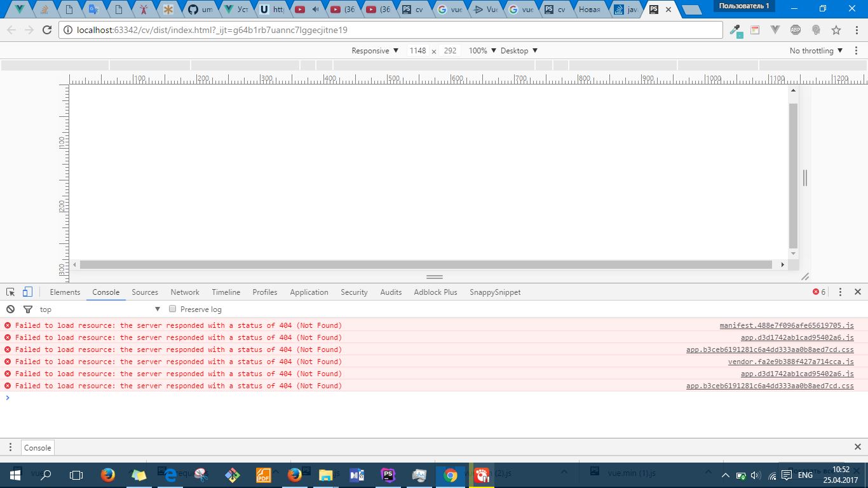The width and height of the screenshot is (868, 488).
Task: Switch to the Network tab
Action: pos(185,292)
